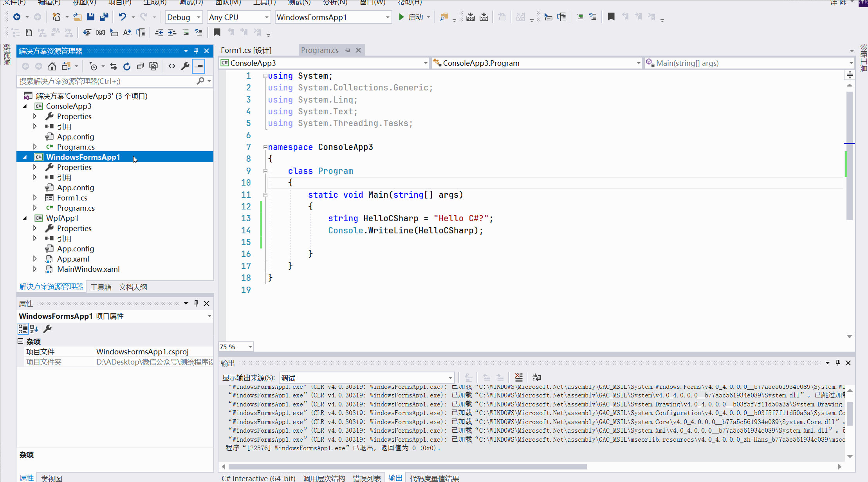Click the Collapse All icon in Solution Explorer
868x482 pixels.
pos(140,66)
